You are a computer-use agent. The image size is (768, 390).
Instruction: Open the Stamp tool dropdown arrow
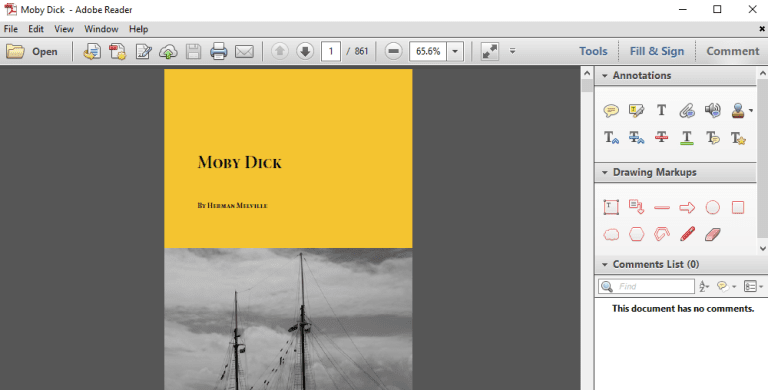click(751, 111)
